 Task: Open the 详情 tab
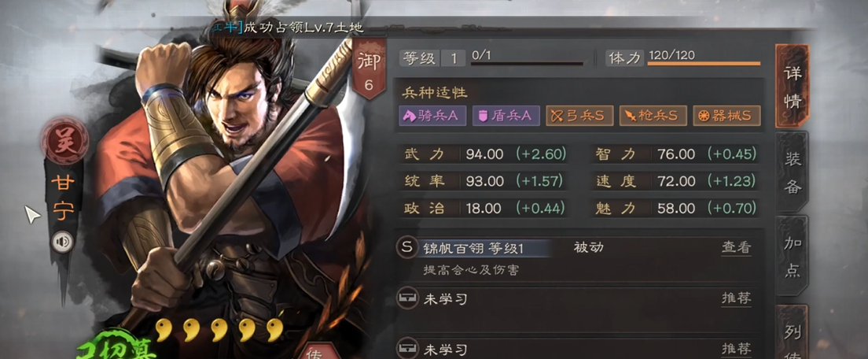pyautogui.click(x=793, y=86)
